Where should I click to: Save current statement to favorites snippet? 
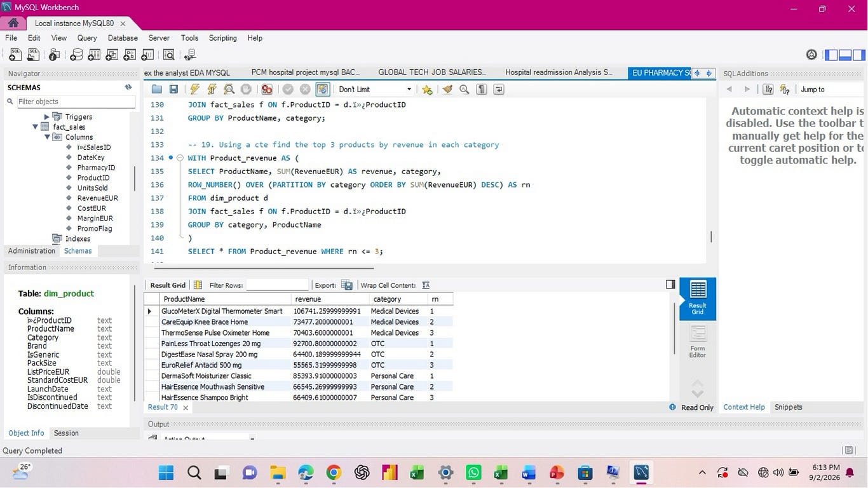427,90
